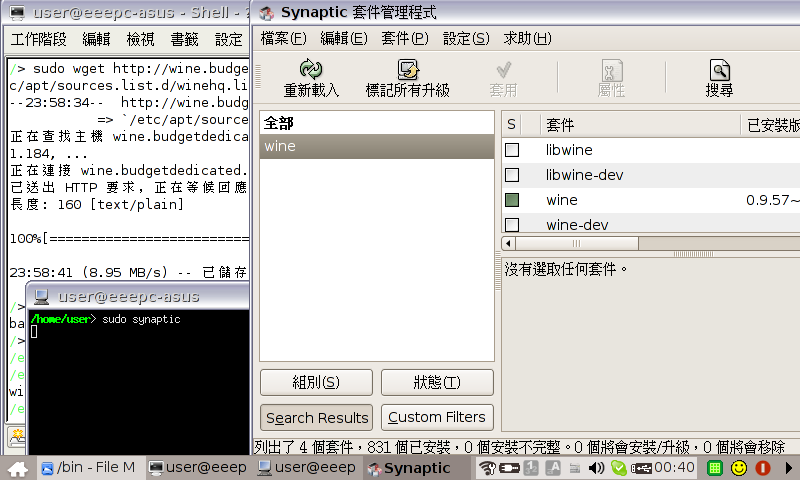Click the Apply (套用) checkmark icon
This screenshot has width=800, height=480.
click(x=504, y=70)
